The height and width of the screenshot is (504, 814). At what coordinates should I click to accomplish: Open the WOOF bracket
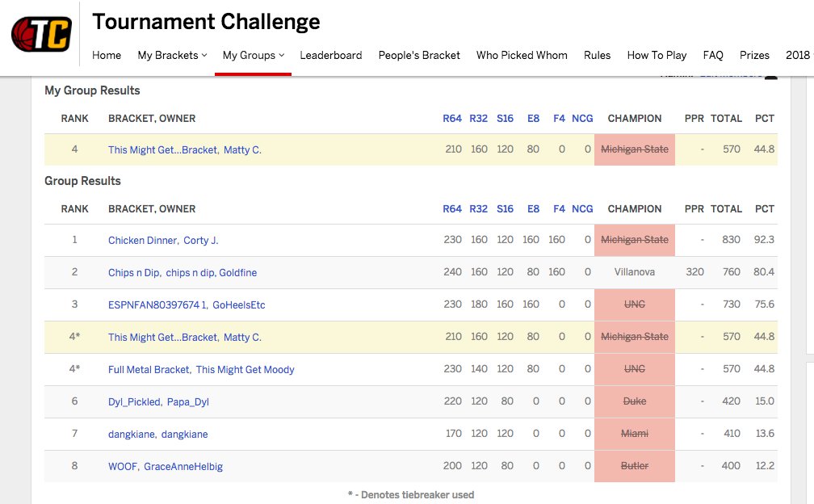123,466
